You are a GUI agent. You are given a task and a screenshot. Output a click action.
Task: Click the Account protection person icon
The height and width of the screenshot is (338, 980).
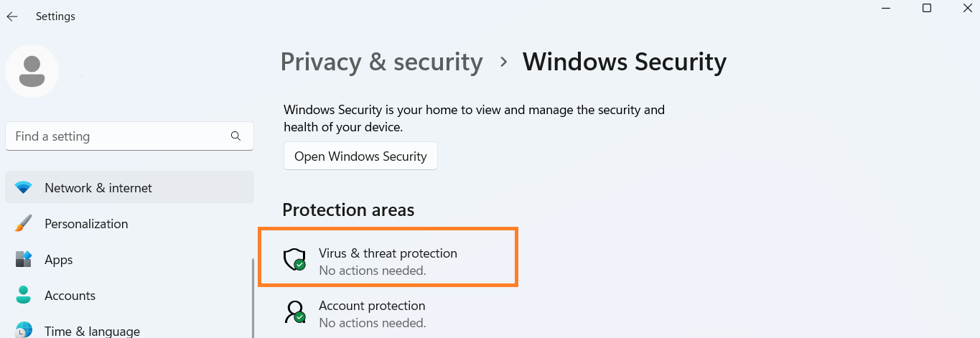(x=294, y=311)
